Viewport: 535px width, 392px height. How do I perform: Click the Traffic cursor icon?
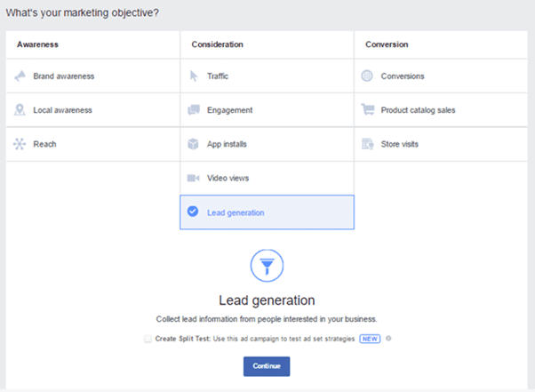tap(193, 76)
